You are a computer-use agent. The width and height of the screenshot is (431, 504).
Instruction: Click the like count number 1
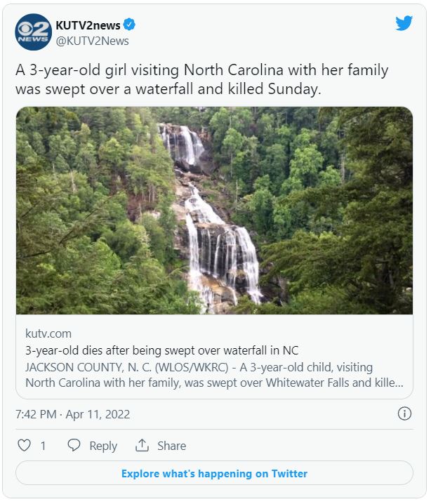click(44, 446)
